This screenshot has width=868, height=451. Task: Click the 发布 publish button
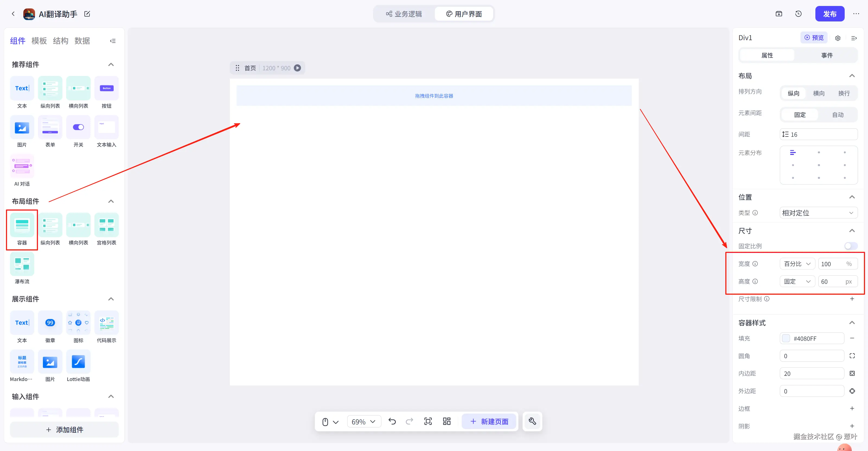coord(829,14)
